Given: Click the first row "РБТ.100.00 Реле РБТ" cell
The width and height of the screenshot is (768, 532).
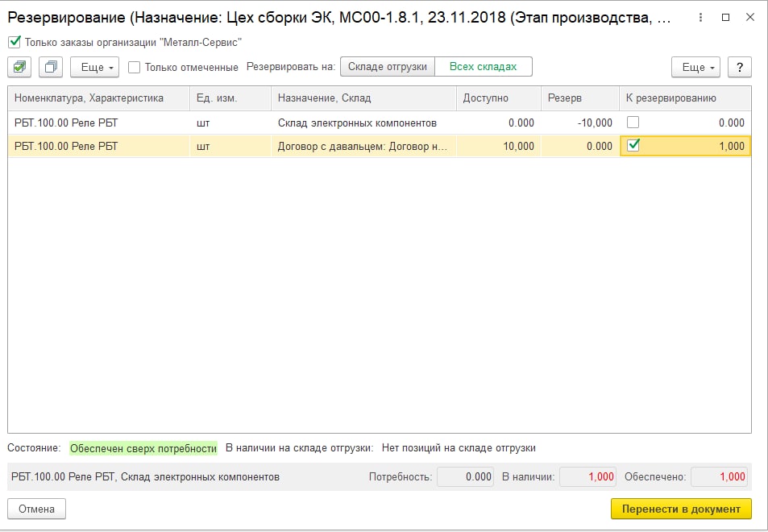Looking at the screenshot, I should pyautogui.click(x=99, y=123).
